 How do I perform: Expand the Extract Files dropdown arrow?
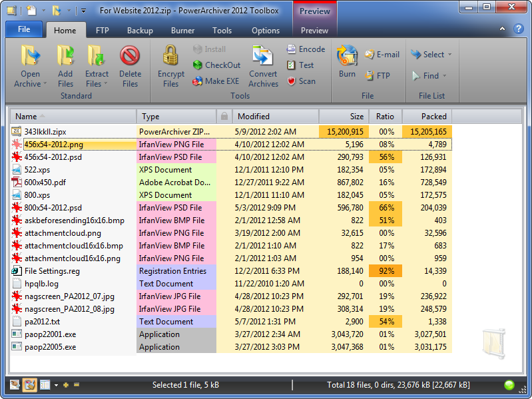click(105, 83)
